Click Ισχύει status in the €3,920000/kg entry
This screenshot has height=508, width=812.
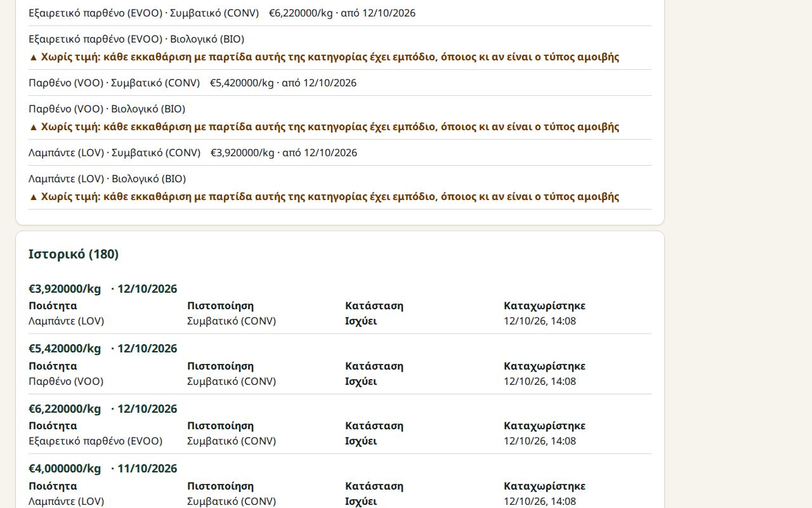click(x=361, y=321)
